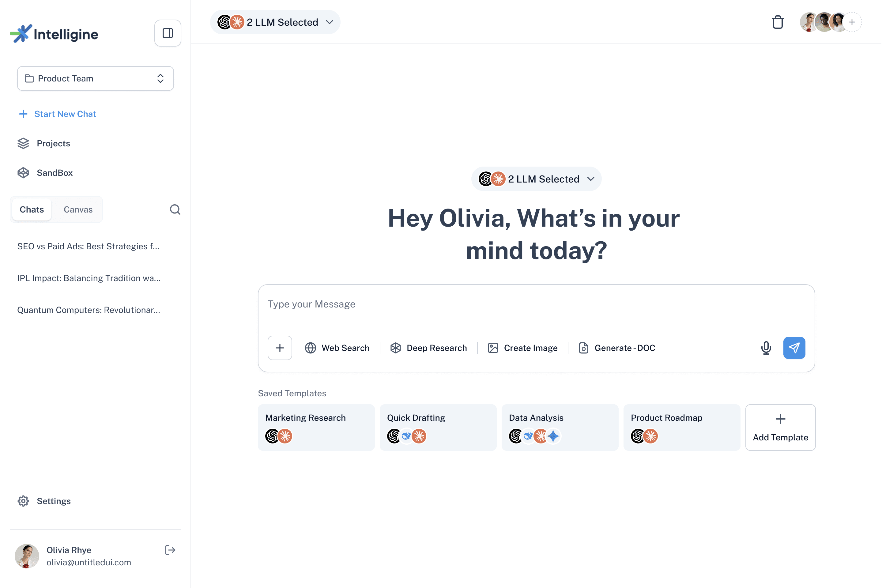
Task: Toggle Deep Research mode
Action: click(429, 348)
